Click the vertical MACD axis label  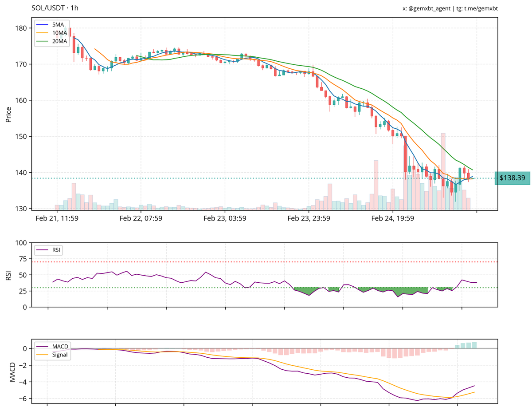click(13, 372)
